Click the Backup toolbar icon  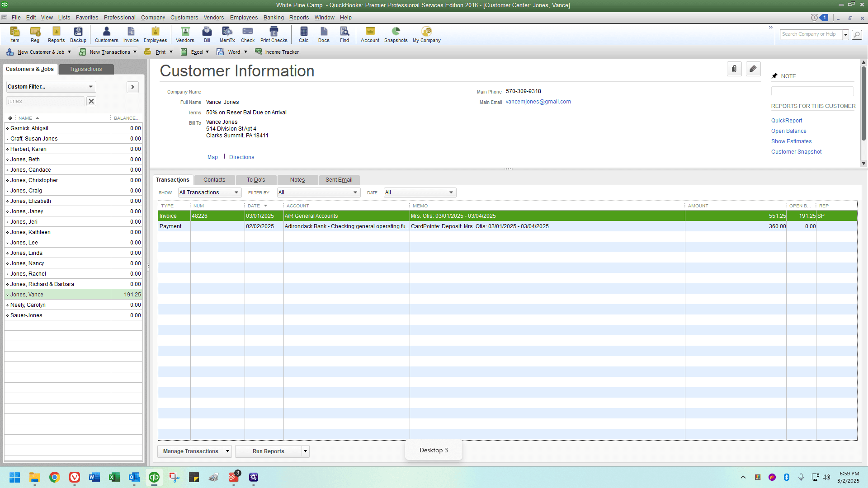(x=78, y=34)
